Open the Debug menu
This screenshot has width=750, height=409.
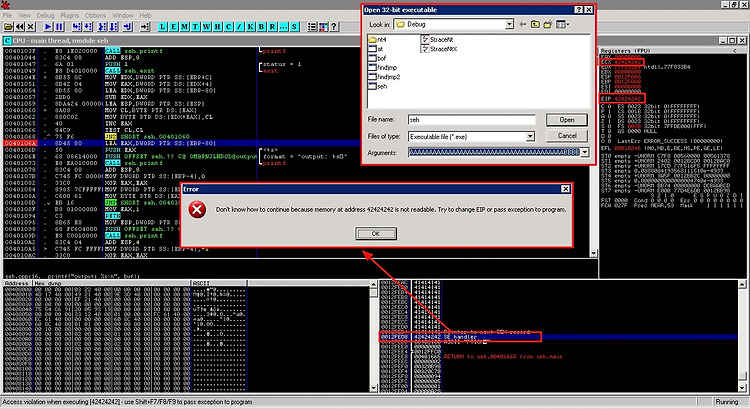tap(45, 15)
